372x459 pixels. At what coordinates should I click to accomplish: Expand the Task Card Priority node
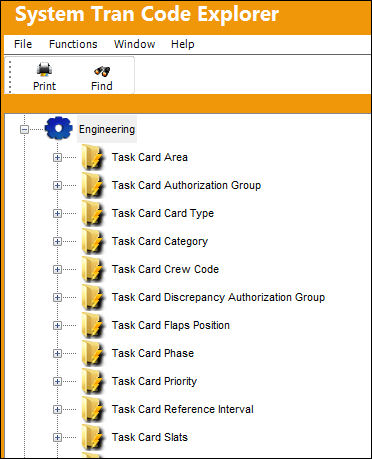tap(57, 381)
